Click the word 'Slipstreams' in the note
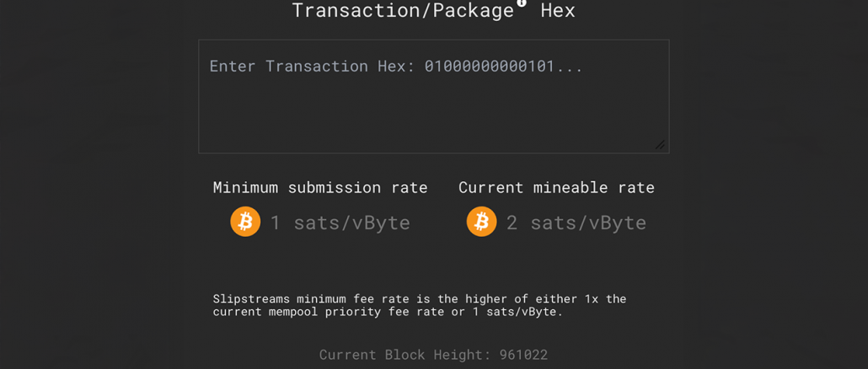 tap(252, 299)
